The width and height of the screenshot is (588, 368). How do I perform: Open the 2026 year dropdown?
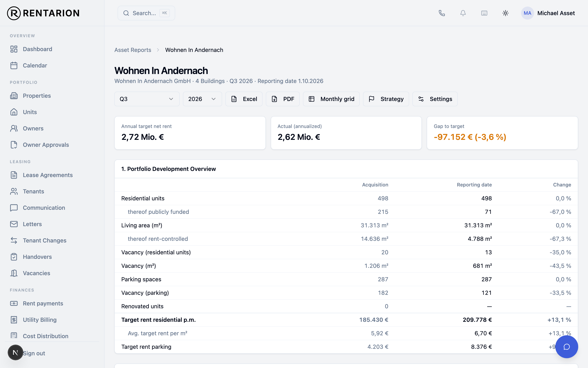(202, 99)
